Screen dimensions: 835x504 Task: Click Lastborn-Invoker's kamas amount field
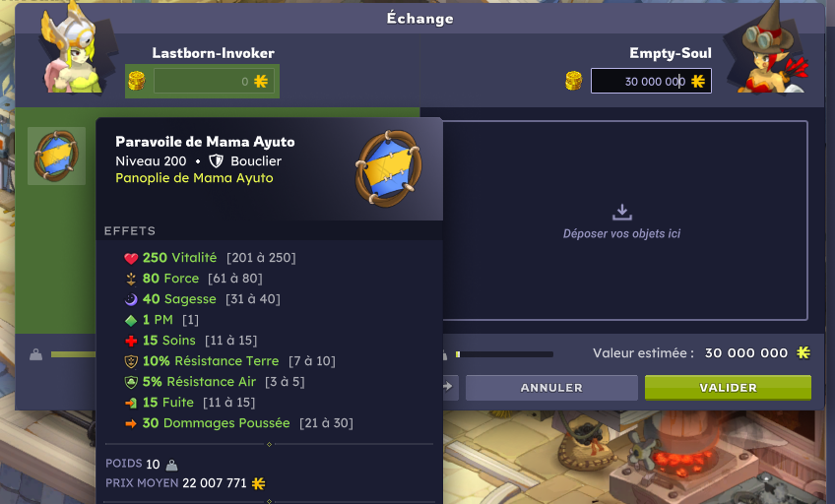pyautogui.click(x=214, y=81)
